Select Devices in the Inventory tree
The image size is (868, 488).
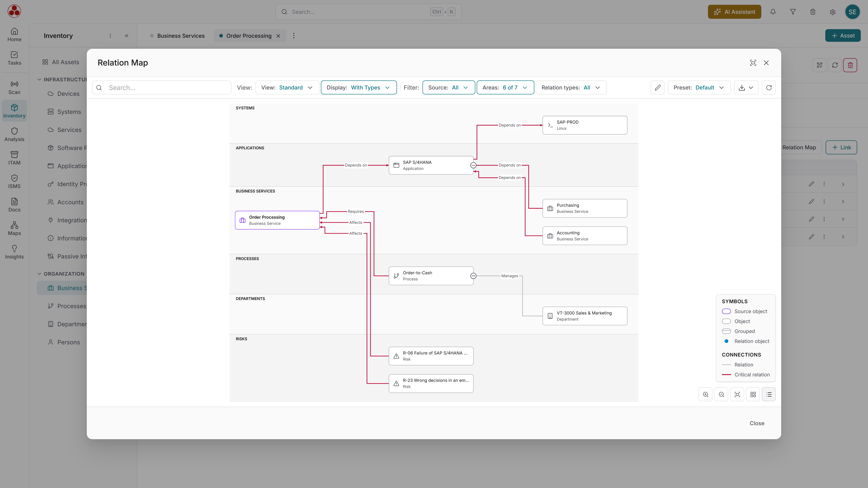click(68, 94)
